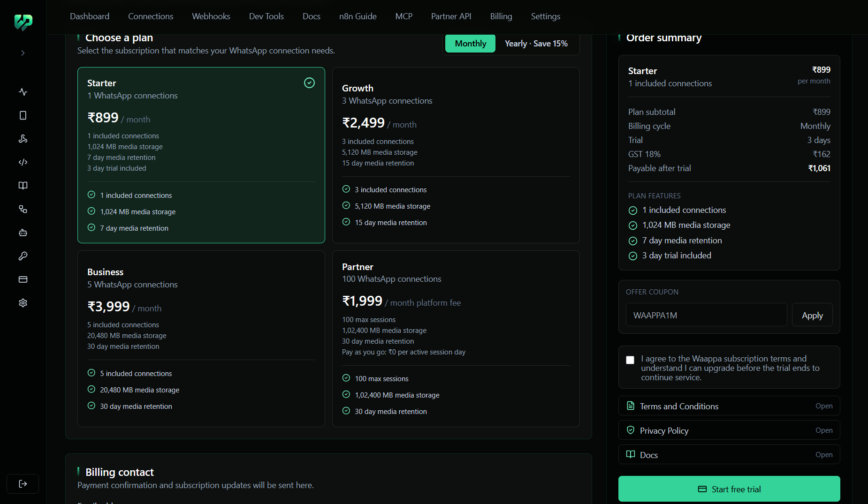
Task: Open Terms and Conditions
Action: 729,406
